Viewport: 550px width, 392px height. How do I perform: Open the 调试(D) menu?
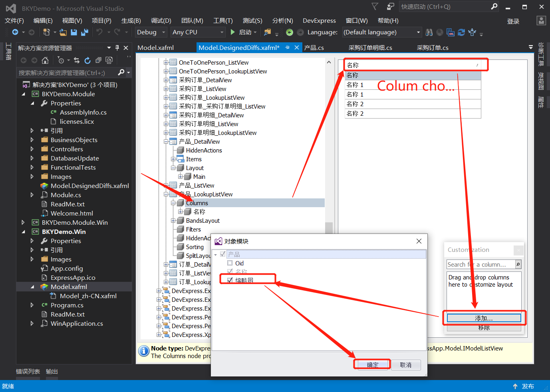point(161,21)
